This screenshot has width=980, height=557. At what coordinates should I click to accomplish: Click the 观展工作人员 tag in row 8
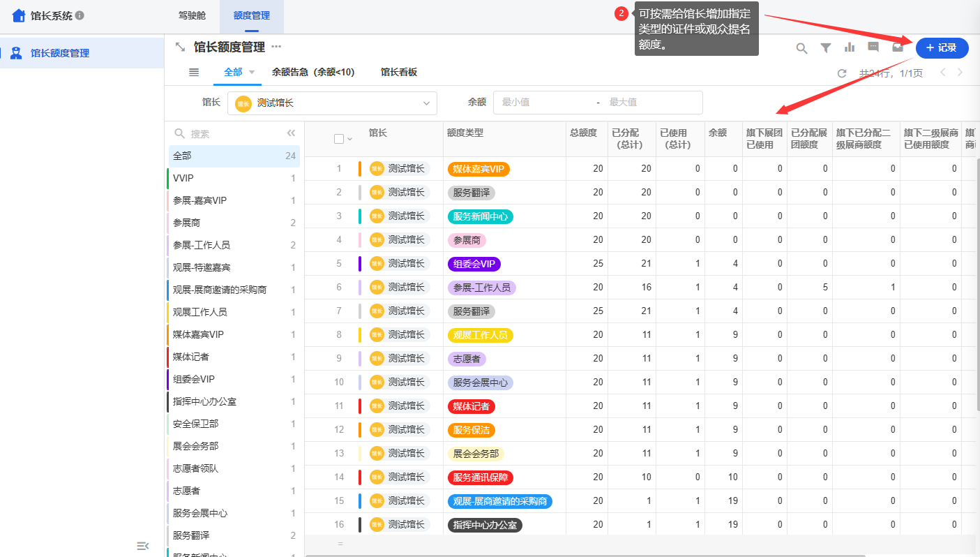point(480,335)
